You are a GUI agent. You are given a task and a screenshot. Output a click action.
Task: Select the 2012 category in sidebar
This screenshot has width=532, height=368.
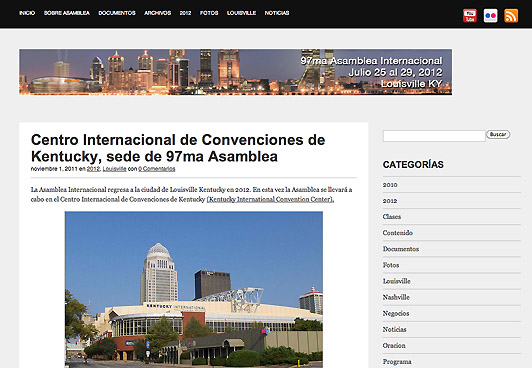390,201
